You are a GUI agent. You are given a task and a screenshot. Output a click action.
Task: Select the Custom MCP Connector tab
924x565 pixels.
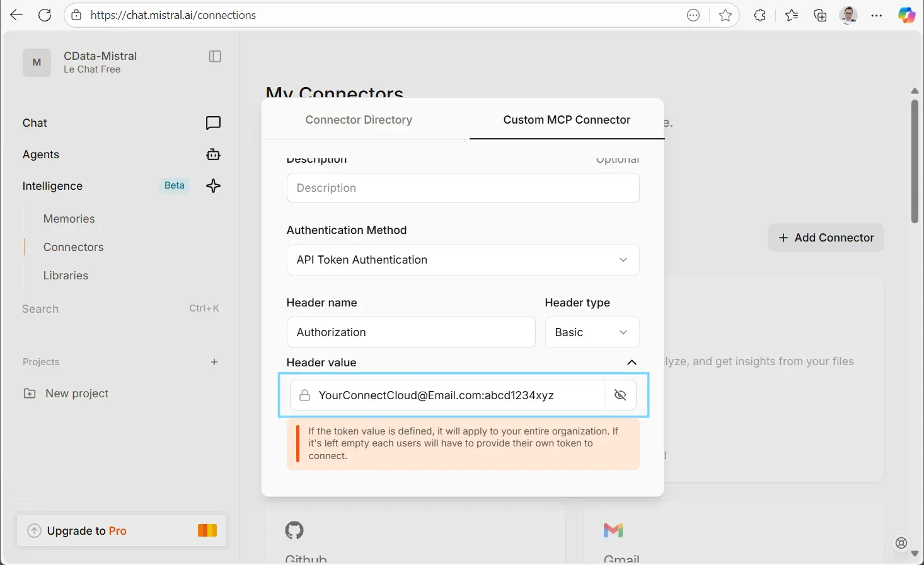[x=566, y=120]
